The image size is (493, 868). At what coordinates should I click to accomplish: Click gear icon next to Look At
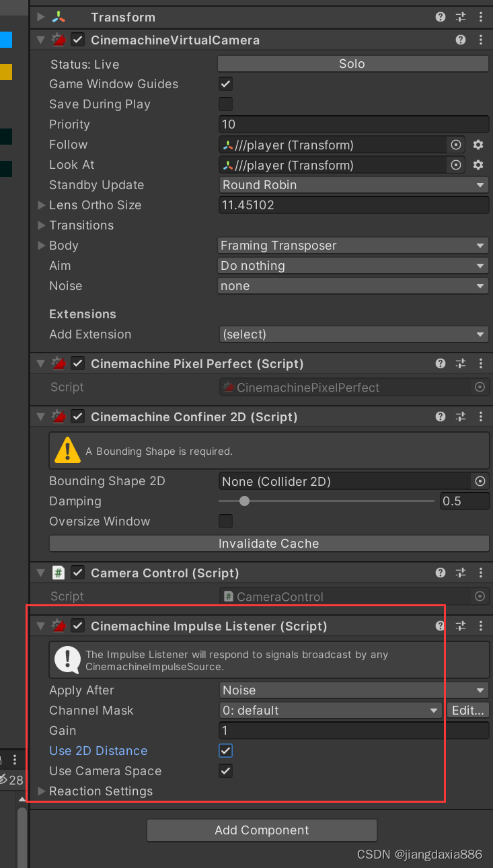478,165
